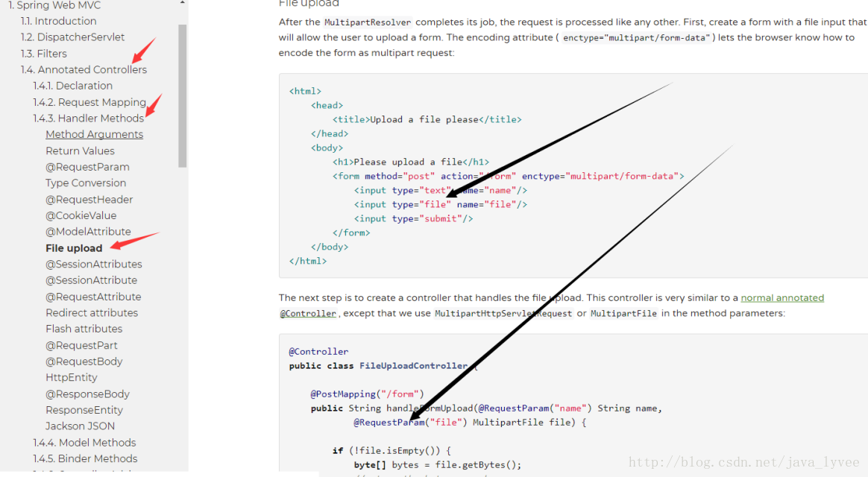Select Type Conversion topic

click(86, 183)
